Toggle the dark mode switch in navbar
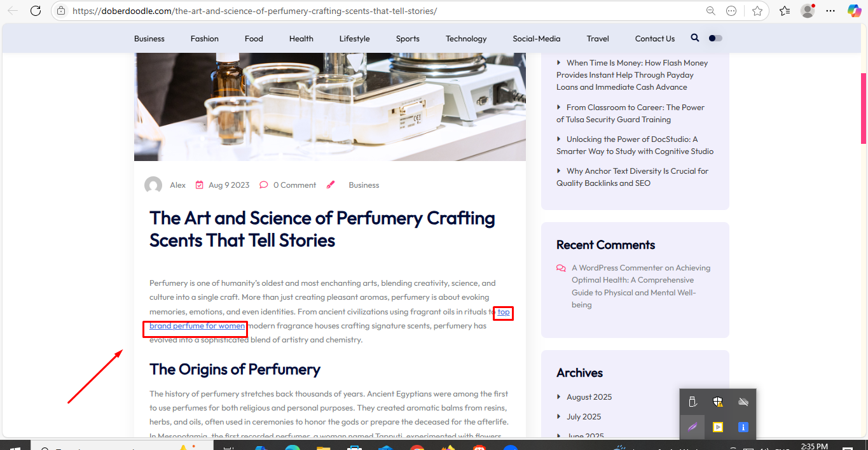The height and width of the screenshot is (450, 868). [x=715, y=38]
